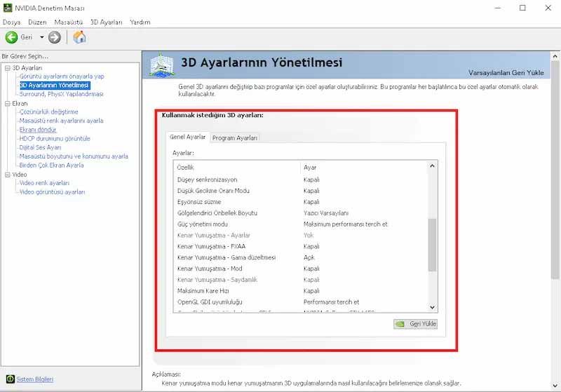Select Surround, PhysX Yapılandırması

[x=61, y=94]
